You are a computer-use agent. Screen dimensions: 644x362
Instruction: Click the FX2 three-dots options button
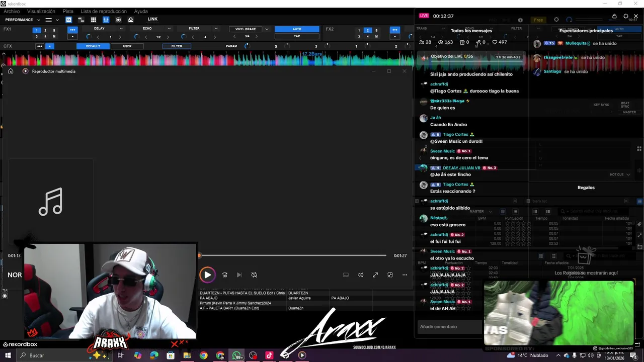point(395,30)
